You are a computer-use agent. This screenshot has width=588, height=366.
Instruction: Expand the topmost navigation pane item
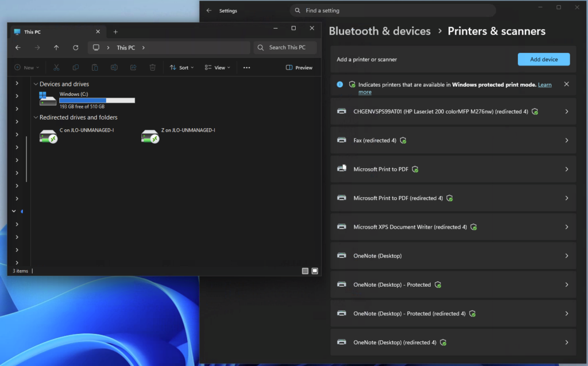(x=17, y=83)
